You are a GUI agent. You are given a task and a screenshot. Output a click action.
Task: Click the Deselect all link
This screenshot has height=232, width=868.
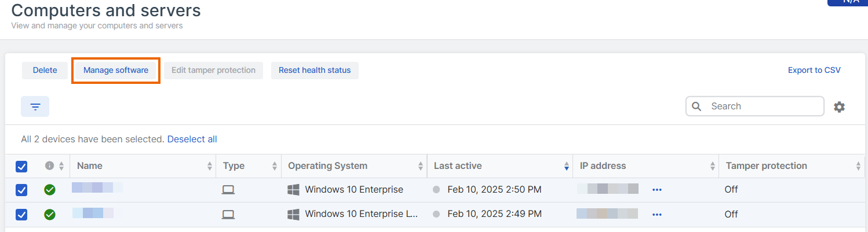click(x=192, y=139)
